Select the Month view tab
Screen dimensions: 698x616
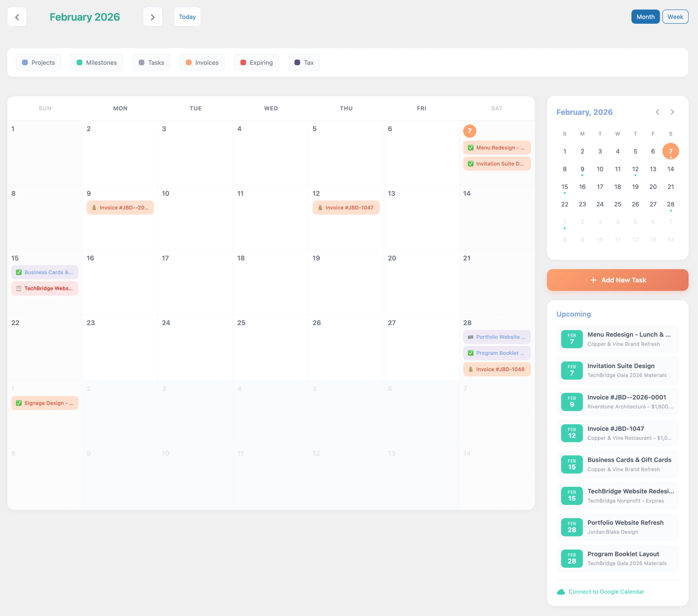(645, 17)
